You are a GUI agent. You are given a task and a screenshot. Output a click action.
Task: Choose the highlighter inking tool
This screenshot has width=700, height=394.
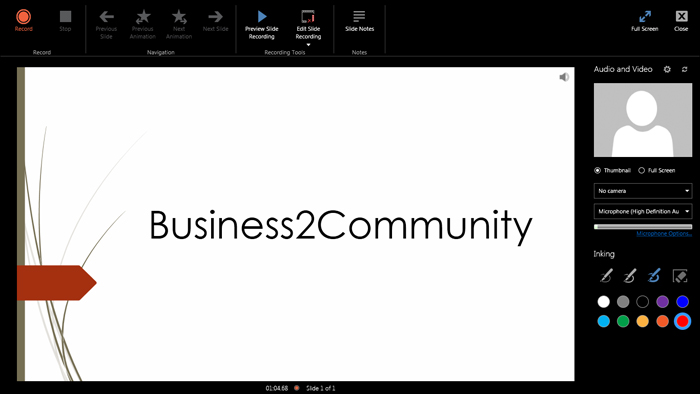point(654,276)
